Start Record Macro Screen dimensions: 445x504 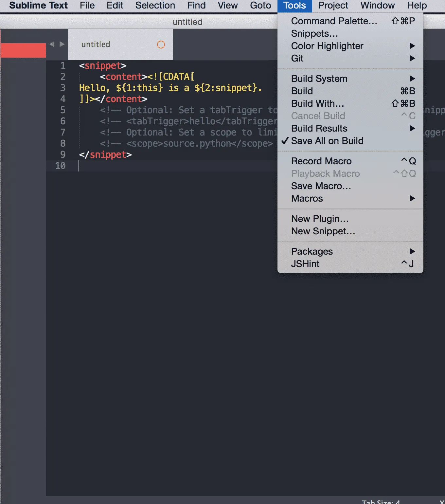point(321,161)
